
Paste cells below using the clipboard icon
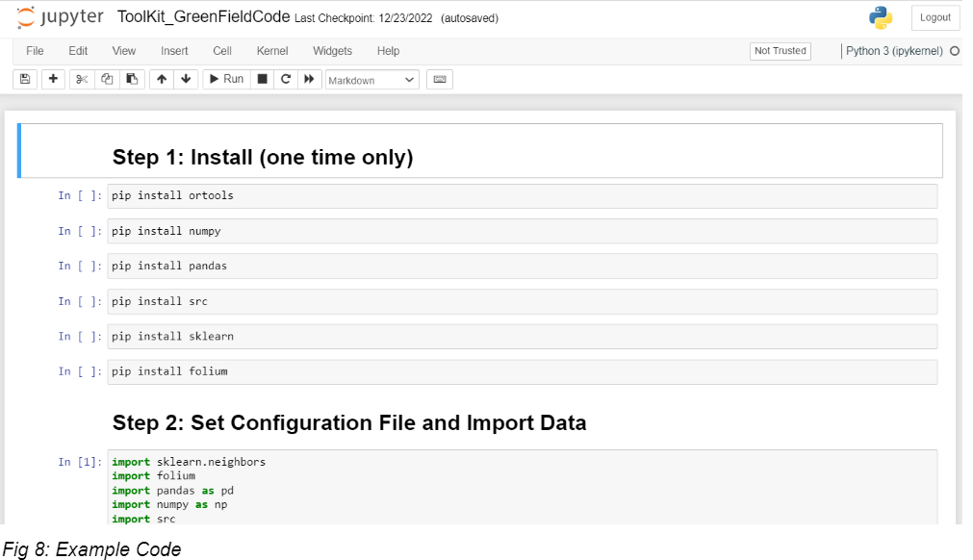point(132,79)
